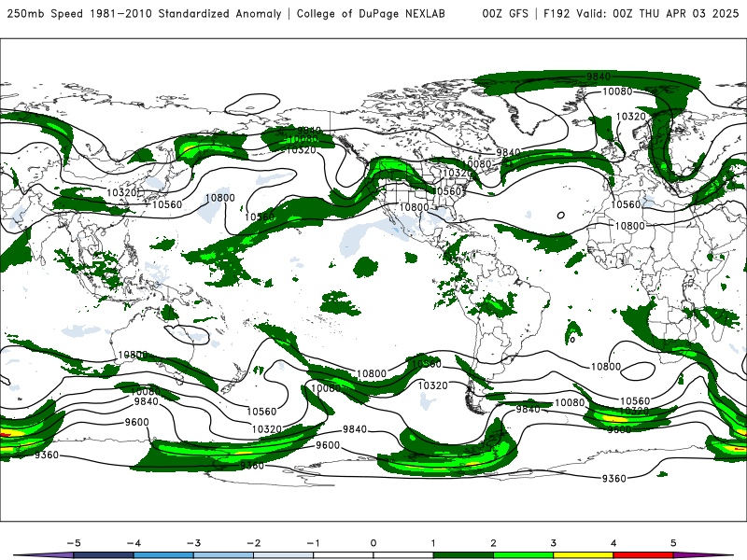Click the '9600' contour label south of Australia

136,423
